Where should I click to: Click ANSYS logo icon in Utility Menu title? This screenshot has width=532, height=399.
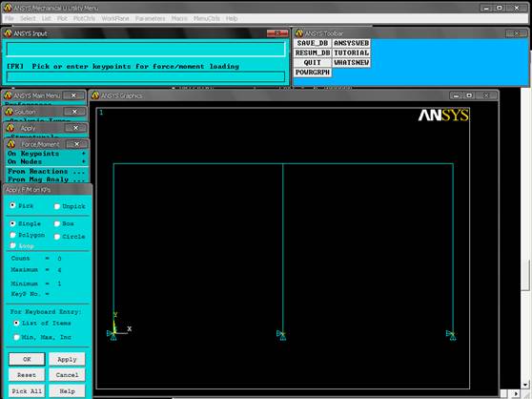tap(8, 8)
